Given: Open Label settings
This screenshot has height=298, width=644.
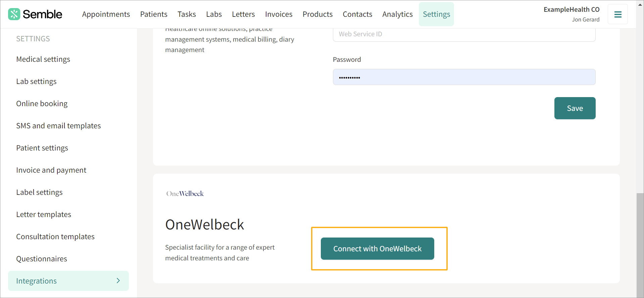Looking at the screenshot, I should (x=39, y=192).
